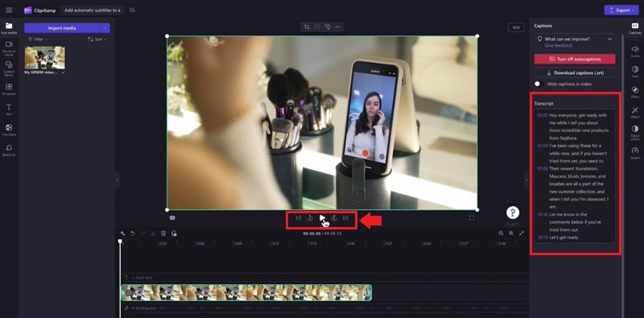Click the 00:19 transcript timestamp
Viewport: 644px width, 318px height.
click(x=542, y=237)
